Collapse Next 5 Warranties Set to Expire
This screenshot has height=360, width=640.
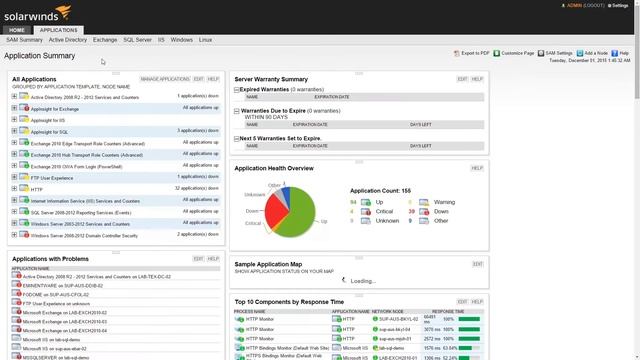tap(237, 139)
